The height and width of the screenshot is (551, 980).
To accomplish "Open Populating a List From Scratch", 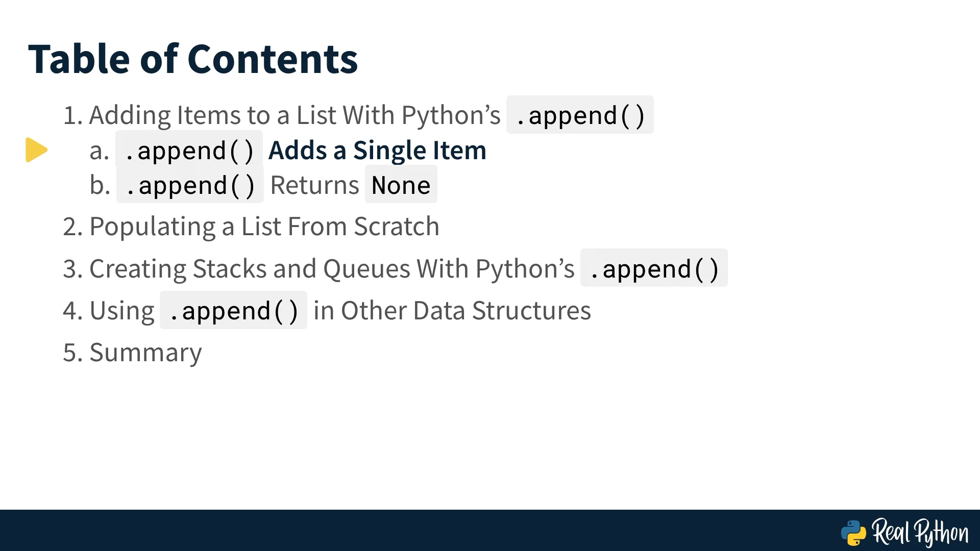I will [251, 227].
